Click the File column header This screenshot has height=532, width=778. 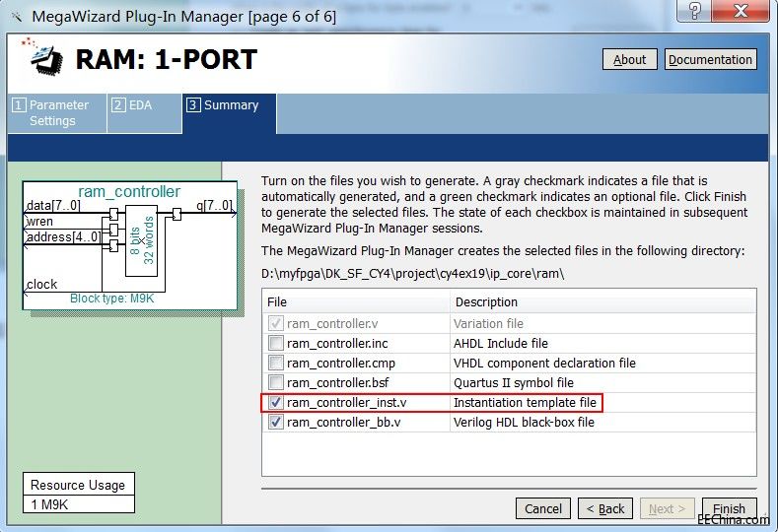click(356, 301)
